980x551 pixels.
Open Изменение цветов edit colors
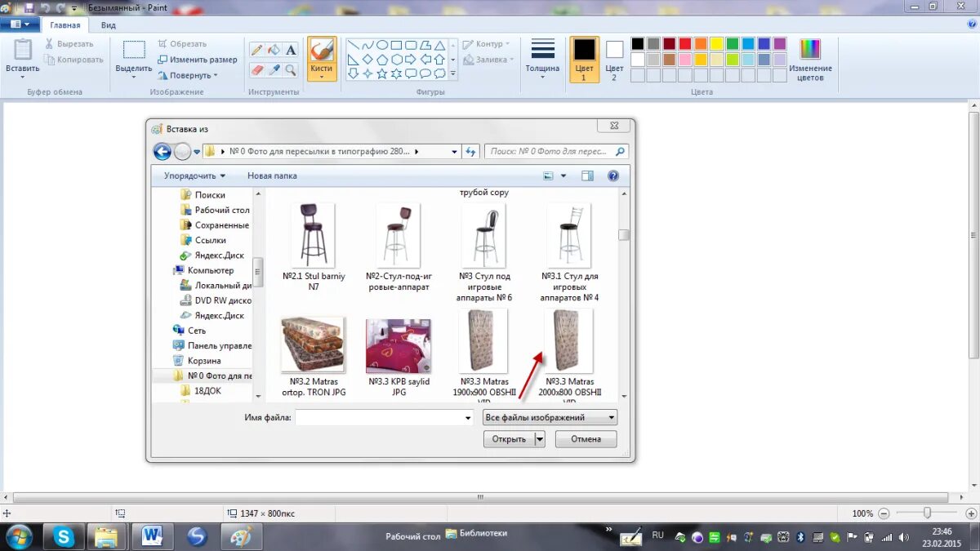(810, 59)
